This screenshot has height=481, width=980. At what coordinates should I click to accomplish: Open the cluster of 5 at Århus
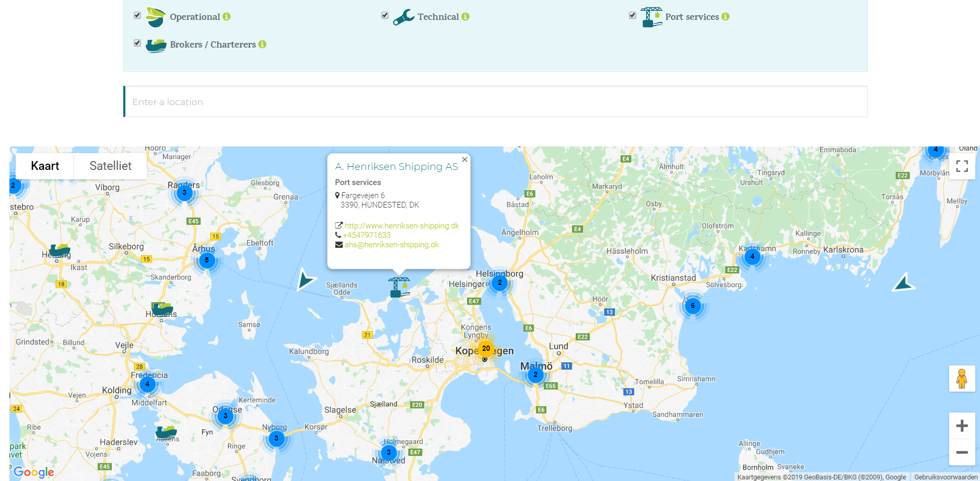tap(207, 260)
